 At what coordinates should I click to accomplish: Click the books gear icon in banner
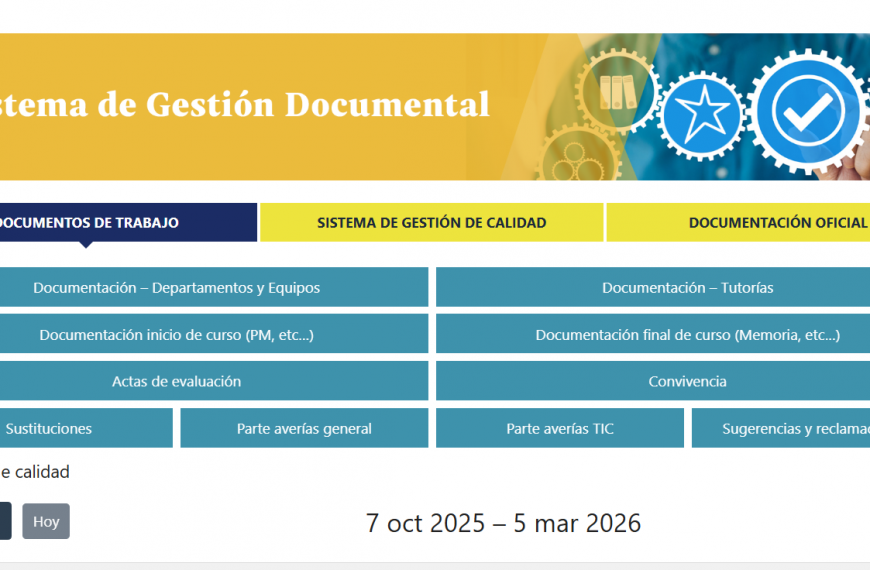615,92
